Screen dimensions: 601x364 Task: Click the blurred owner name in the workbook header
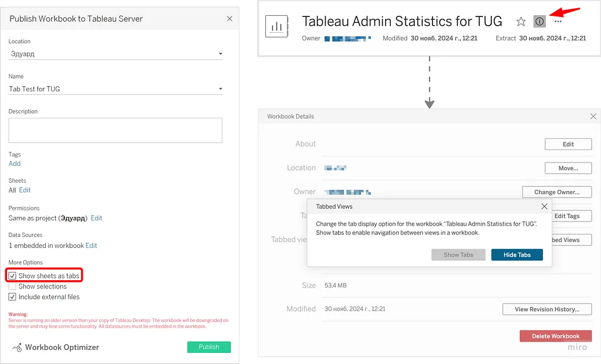click(347, 38)
